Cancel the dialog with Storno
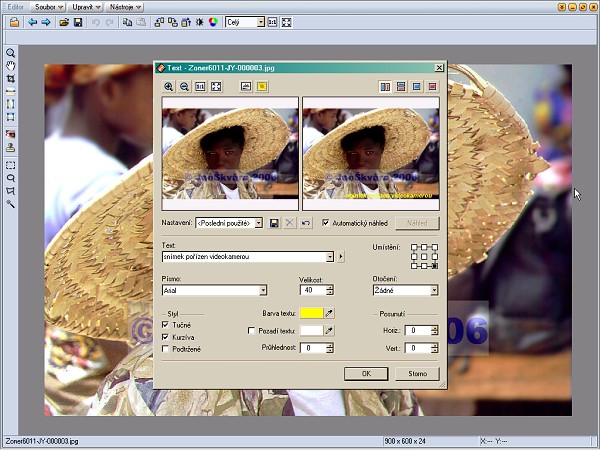The image size is (600, 450). [416, 373]
